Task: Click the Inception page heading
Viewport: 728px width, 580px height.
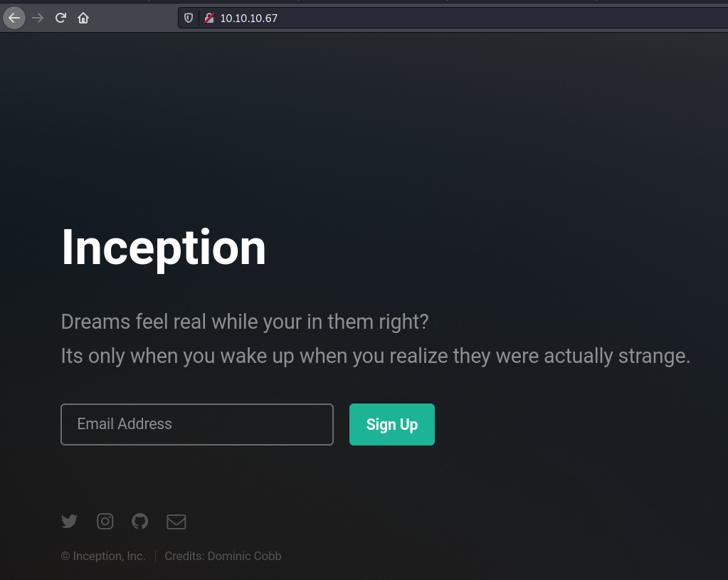Action: click(164, 249)
